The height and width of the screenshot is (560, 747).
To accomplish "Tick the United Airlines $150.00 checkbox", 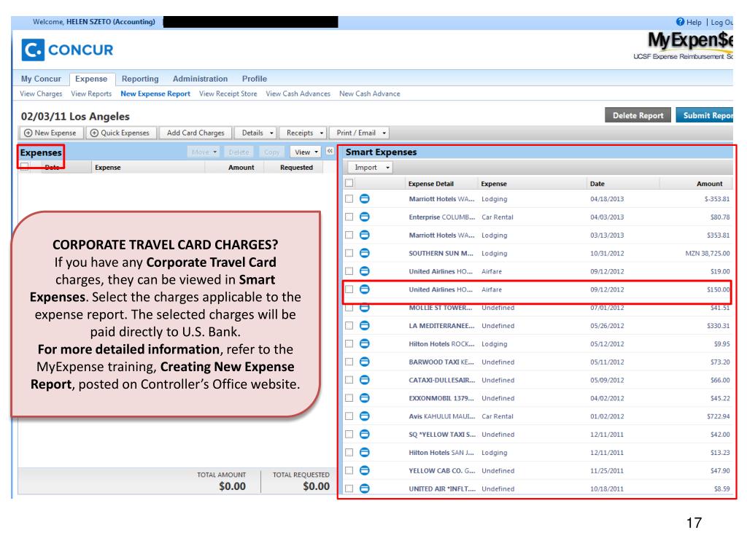I will coord(349,289).
